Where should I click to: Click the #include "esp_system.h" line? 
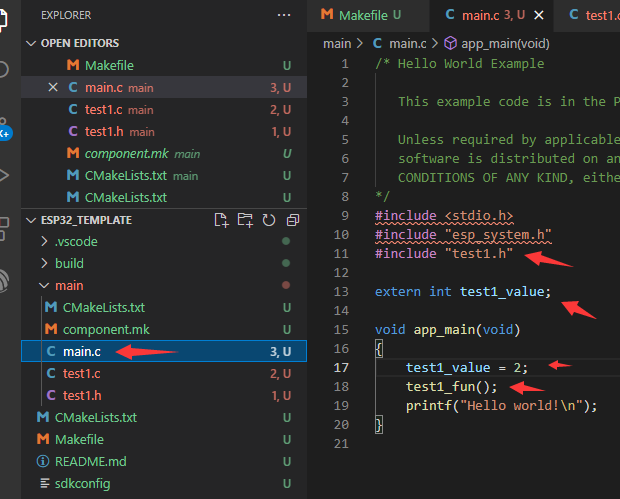(463, 234)
